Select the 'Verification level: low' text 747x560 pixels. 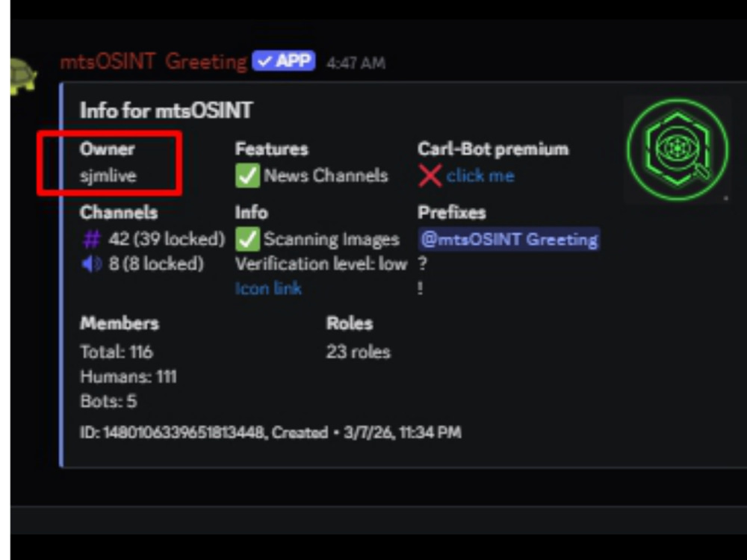pos(321,264)
